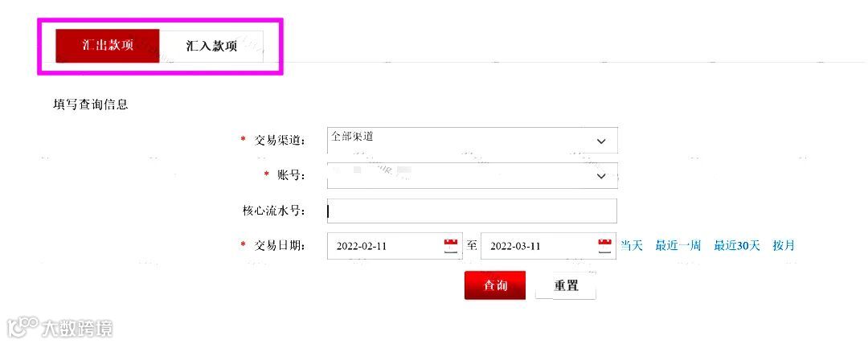The image size is (868, 344).
Task: Switch to the 汇出款项 tab
Action: click(108, 46)
